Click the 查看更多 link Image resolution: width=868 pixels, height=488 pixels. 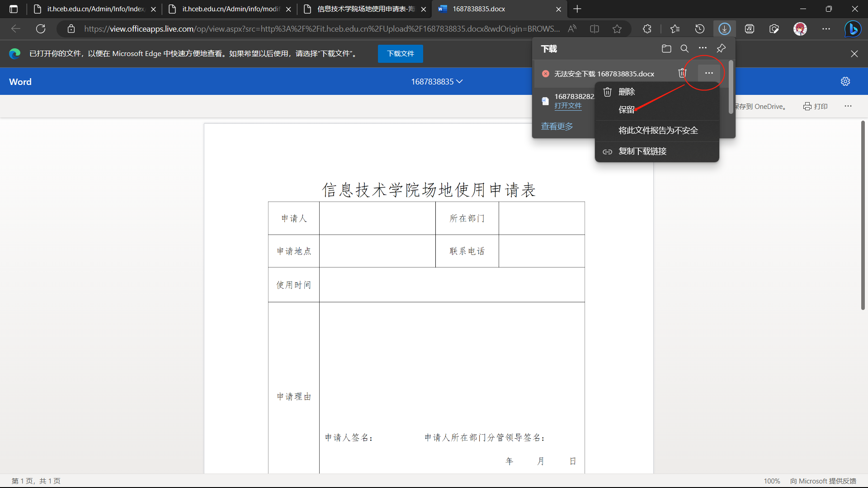pos(557,127)
